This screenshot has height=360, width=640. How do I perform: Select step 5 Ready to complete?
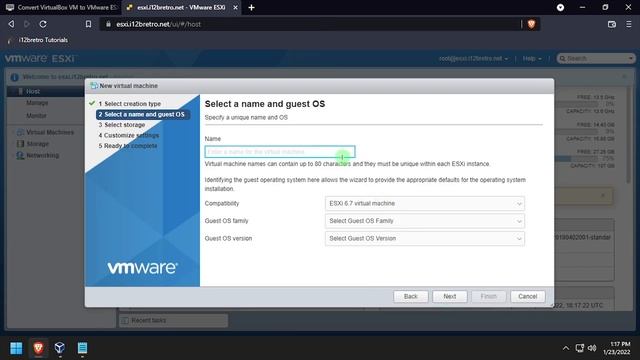(128, 146)
